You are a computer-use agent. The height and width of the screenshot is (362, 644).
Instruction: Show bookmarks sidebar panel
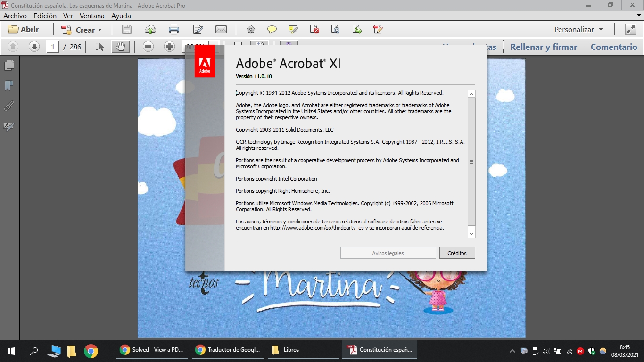click(9, 85)
